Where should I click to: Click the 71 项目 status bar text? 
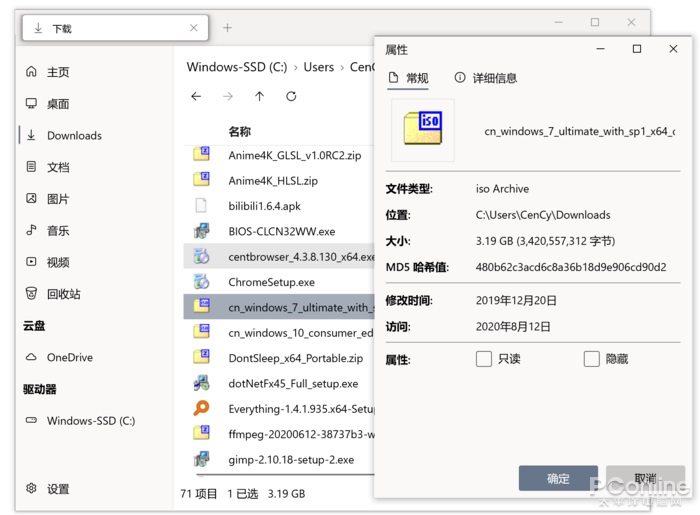click(x=199, y=494)
